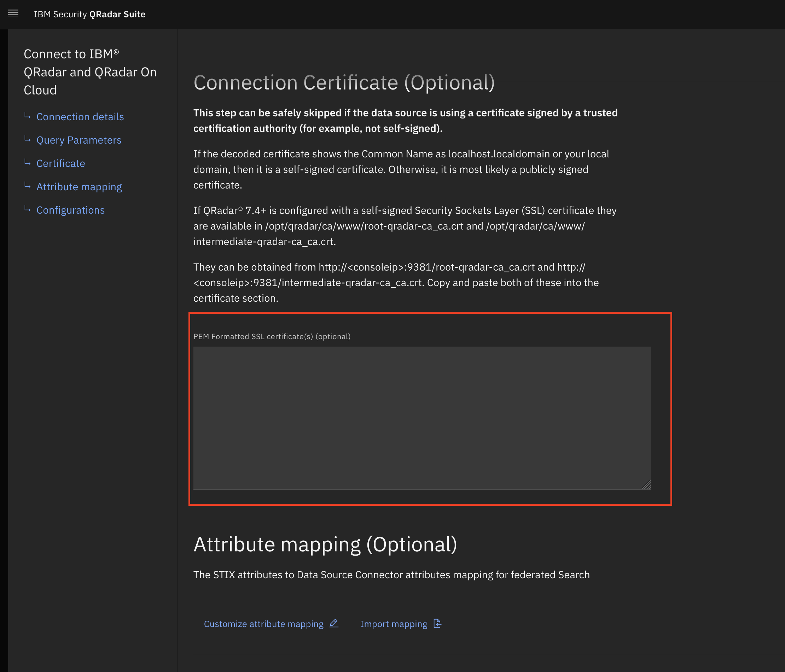Screen dimensions: 785x672
Task: Click Customize attribute mapping link
Action: [264, 624]
